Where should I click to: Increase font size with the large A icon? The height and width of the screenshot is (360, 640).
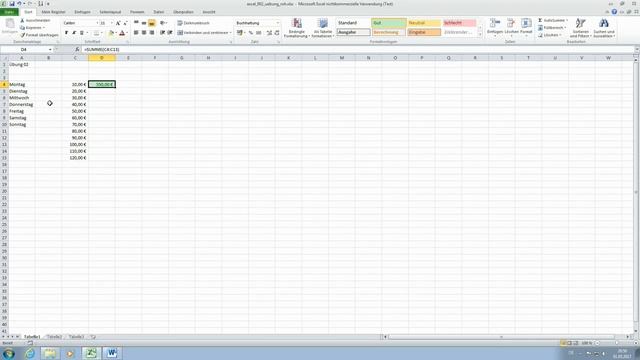[x=118, y=23]
